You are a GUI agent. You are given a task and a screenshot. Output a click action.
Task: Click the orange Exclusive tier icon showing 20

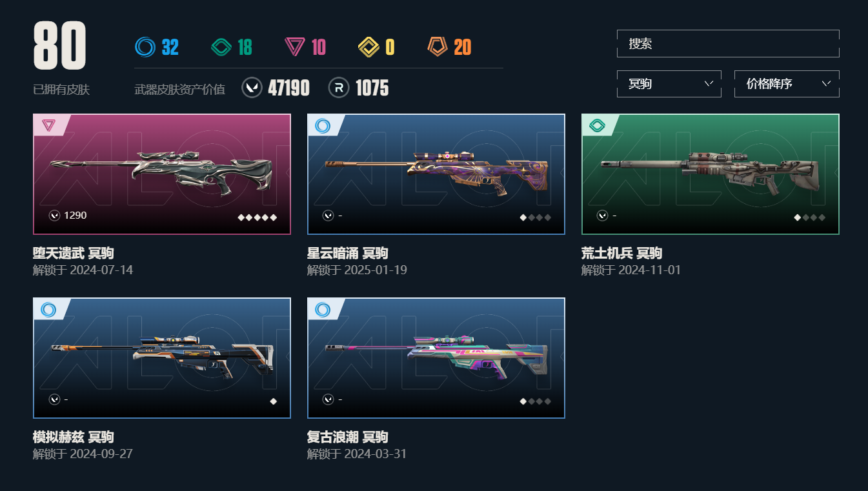tap(438, 47)
